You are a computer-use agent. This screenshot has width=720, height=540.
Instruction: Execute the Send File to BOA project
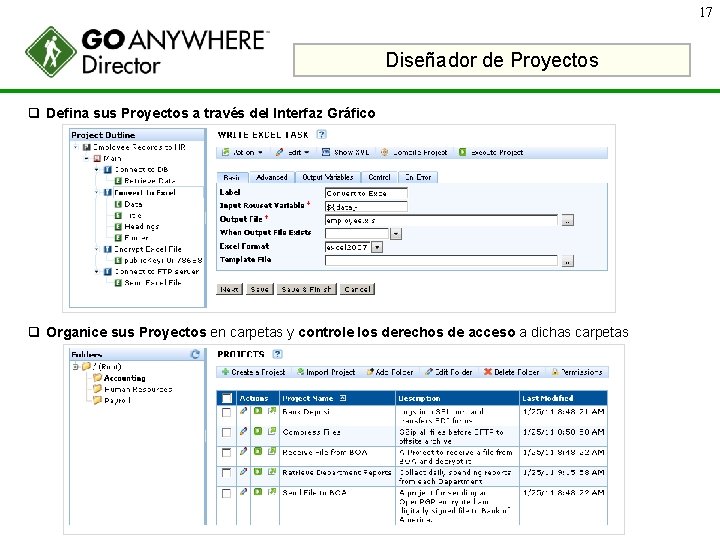(x=258, y=492)
